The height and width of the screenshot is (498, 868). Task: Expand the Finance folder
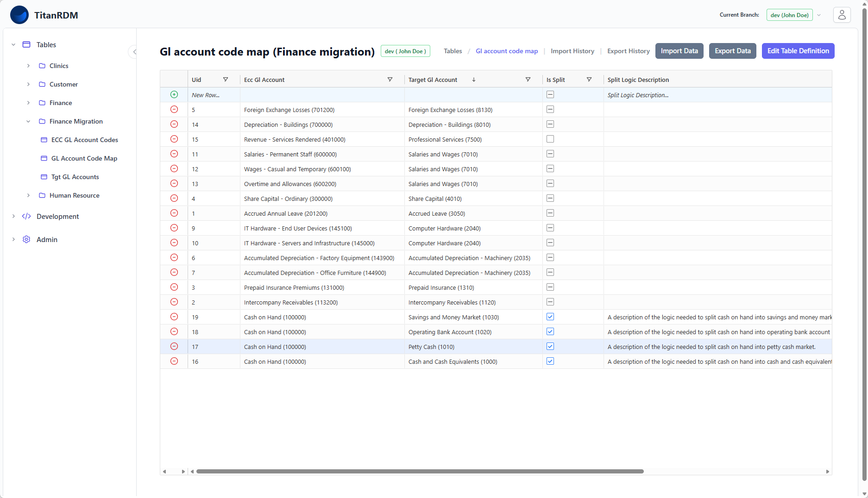[x=28, y=103]
